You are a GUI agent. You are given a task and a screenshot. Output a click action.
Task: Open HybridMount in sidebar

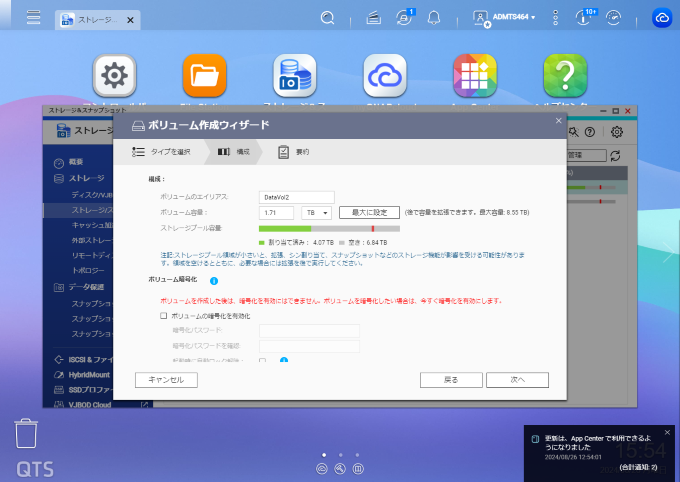82,375
